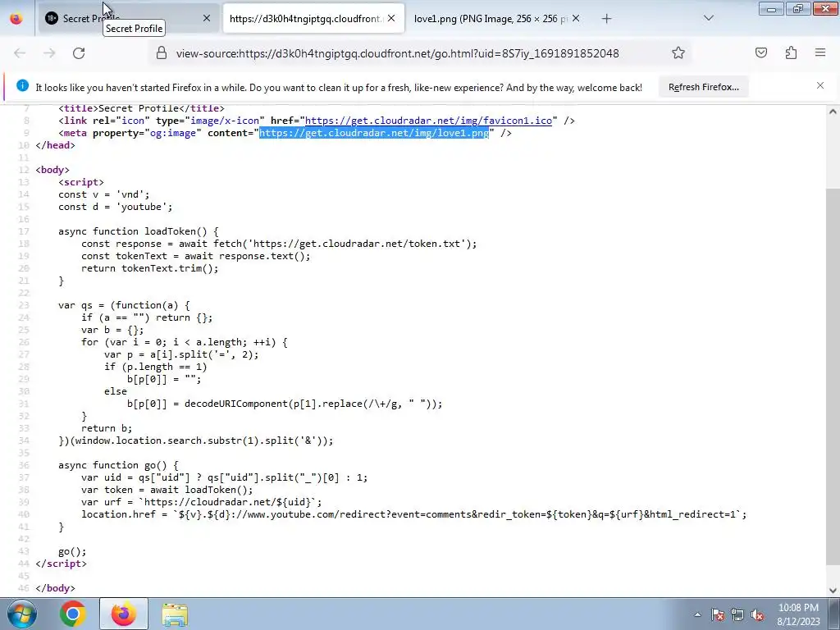Screen dimensions: 840x630
Task: Click the 'return b;' line
Action: pyautogui.click(x=107, y=428)
